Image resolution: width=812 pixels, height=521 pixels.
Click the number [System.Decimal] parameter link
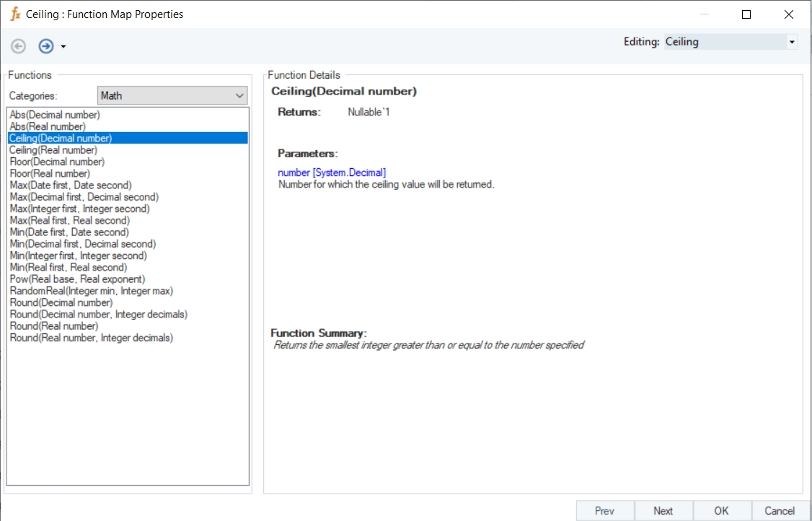[x=332, y=172]
